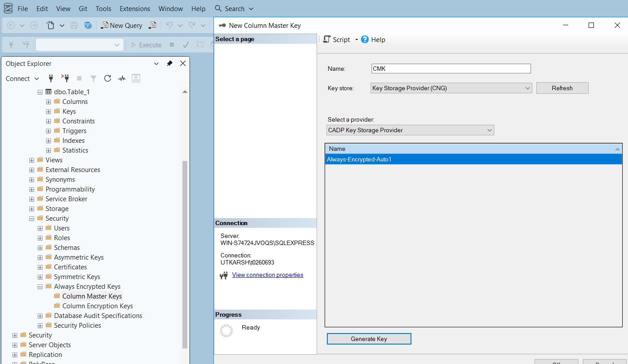This screenshot has width=628, height=364.
Task: Click the New Query toolbar button
Action: coord(121,25)
